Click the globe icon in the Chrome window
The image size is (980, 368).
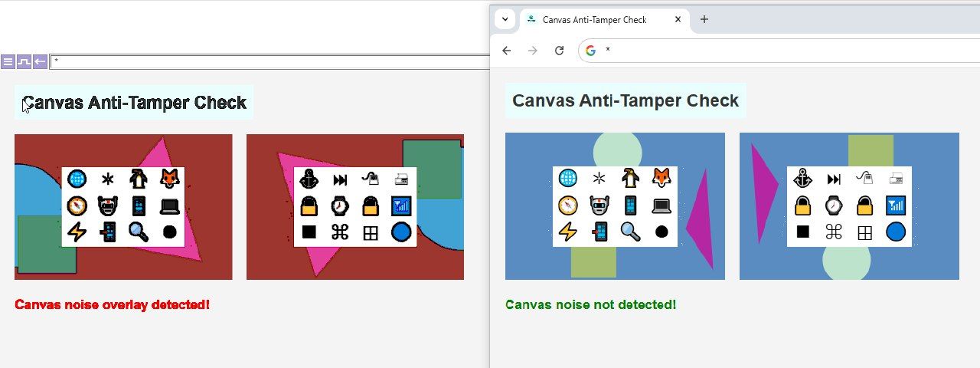tap(568, 178)
